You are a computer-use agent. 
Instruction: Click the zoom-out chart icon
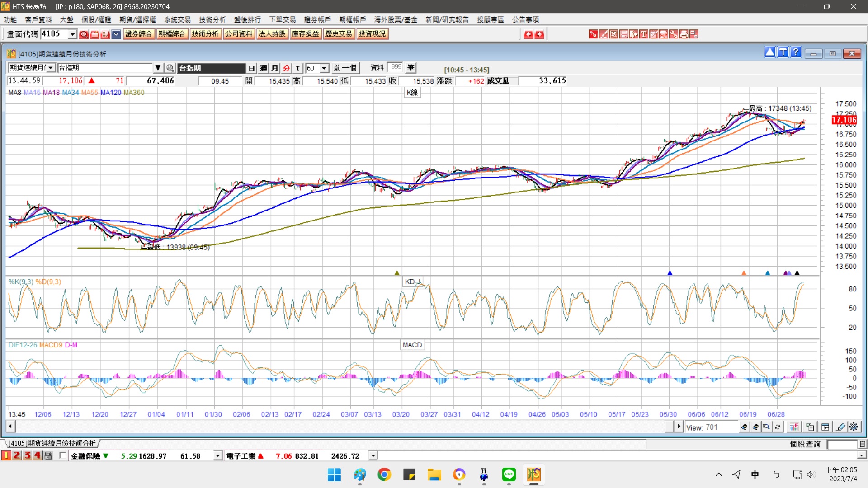[x=755, y=427]
